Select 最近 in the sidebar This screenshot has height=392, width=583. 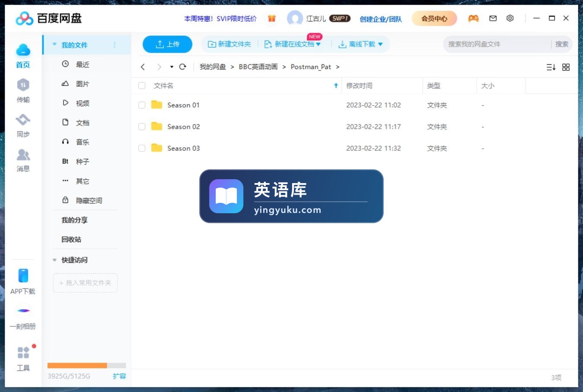[83, 64]
